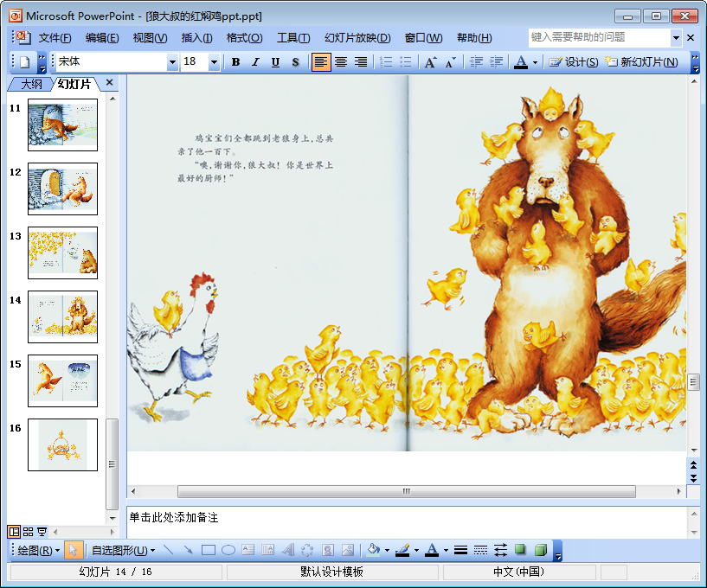Insert Picture from file
The image size is (707, 588).
(x=348, y=550)
